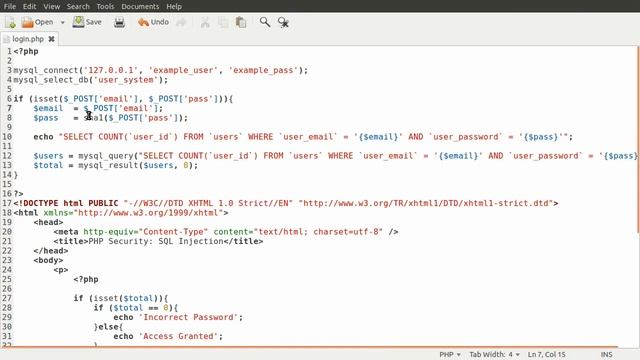Click the horizontal scrollbar
640x360 pixels.
(x=310, y=347)
